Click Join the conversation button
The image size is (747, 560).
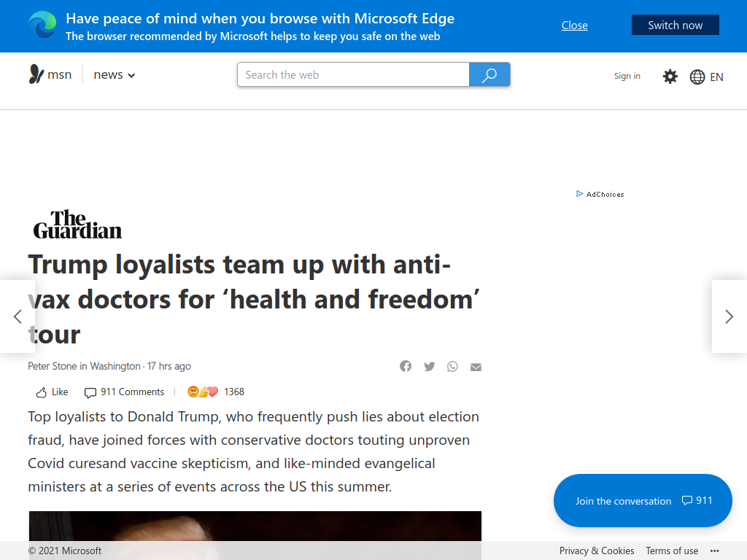coord(643,500)
